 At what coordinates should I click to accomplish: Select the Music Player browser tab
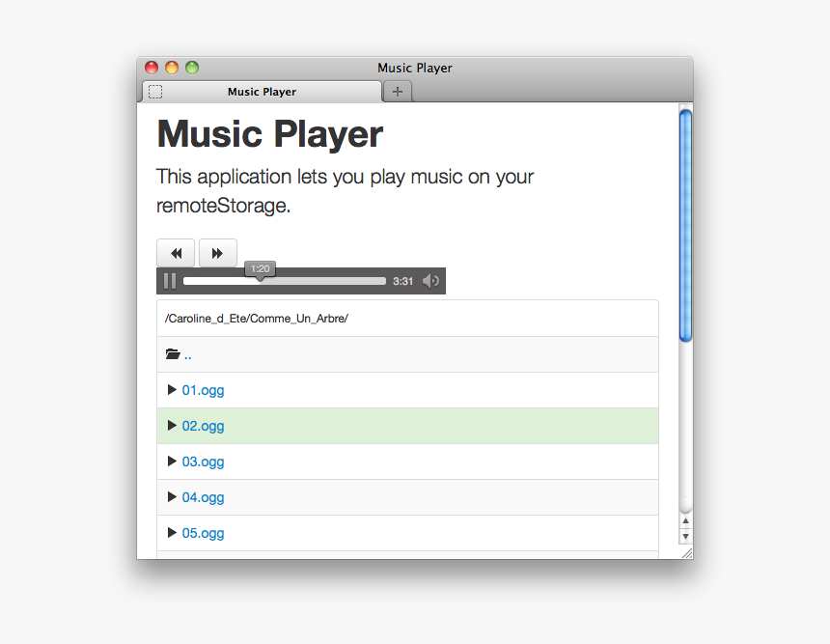[262, 92]
